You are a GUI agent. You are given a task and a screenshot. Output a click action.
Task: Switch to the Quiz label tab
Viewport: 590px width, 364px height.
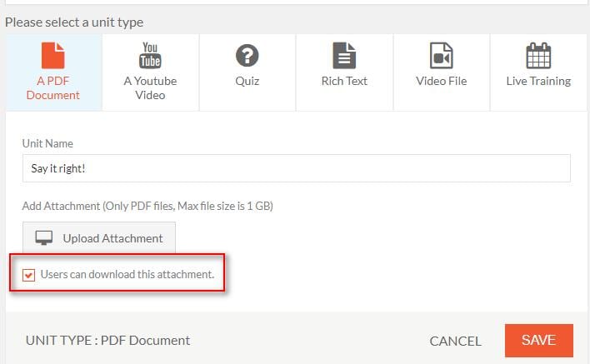point(247,81)
